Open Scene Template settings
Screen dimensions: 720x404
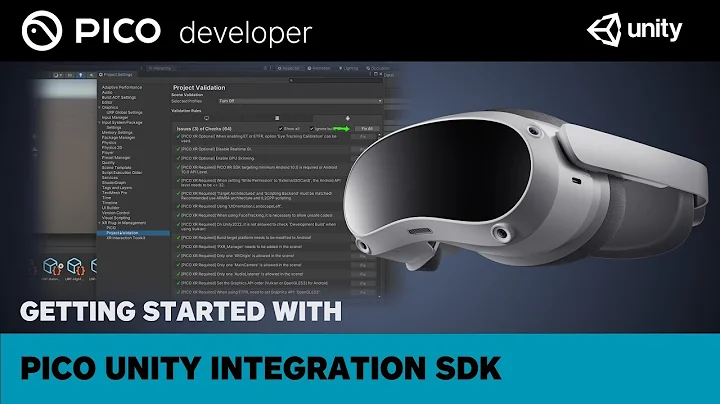pyautogui.click(x=117, y=168)
